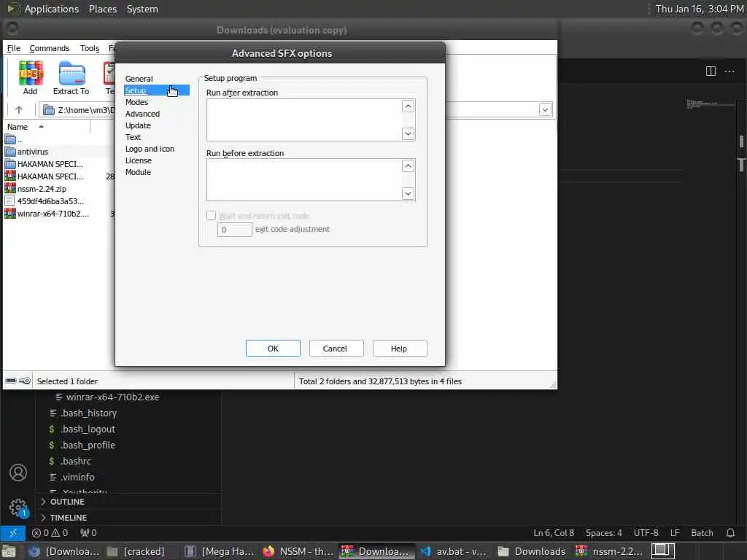The height and width of the screenshot is (560, 747).
Task: Switch to av.bat VS Code taskbar entry
Action: click(454, 551)
